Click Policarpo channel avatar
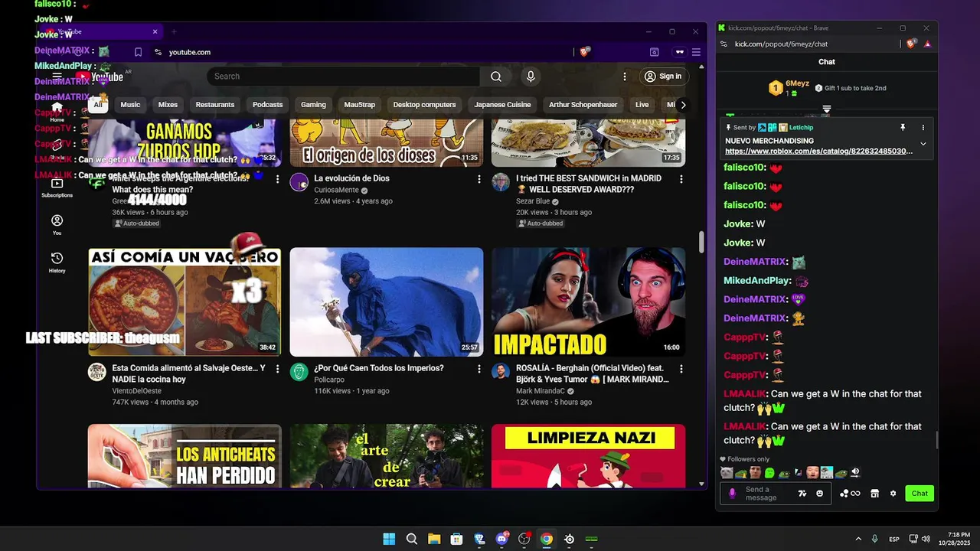This screenshot has width=980, height=551. tap(299, 372)
